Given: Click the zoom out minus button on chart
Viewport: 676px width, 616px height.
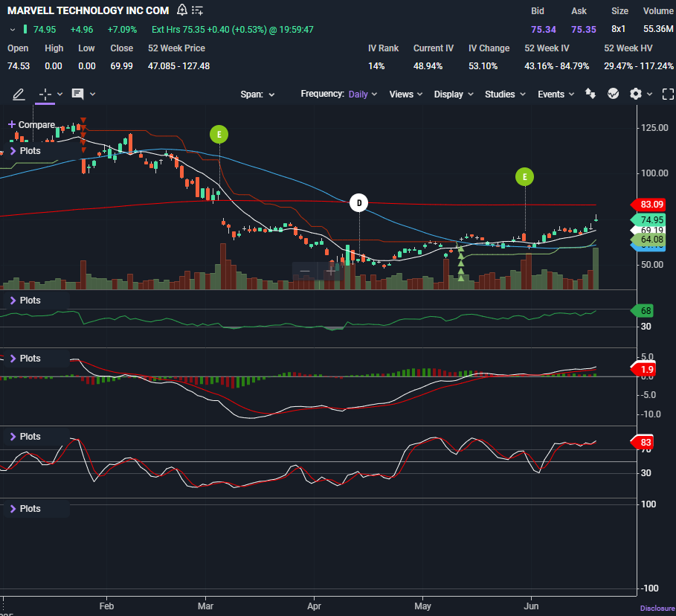Looking at the screenshot, I should [305, 272].
